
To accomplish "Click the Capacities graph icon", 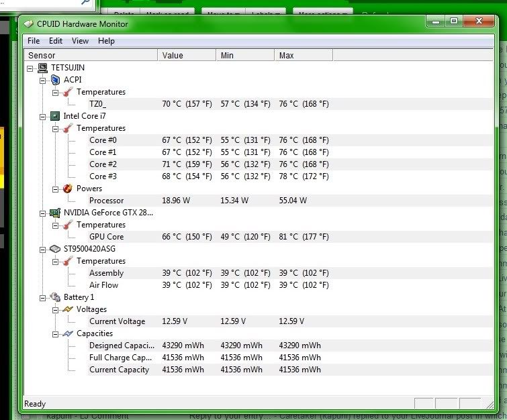I will 68,333.
